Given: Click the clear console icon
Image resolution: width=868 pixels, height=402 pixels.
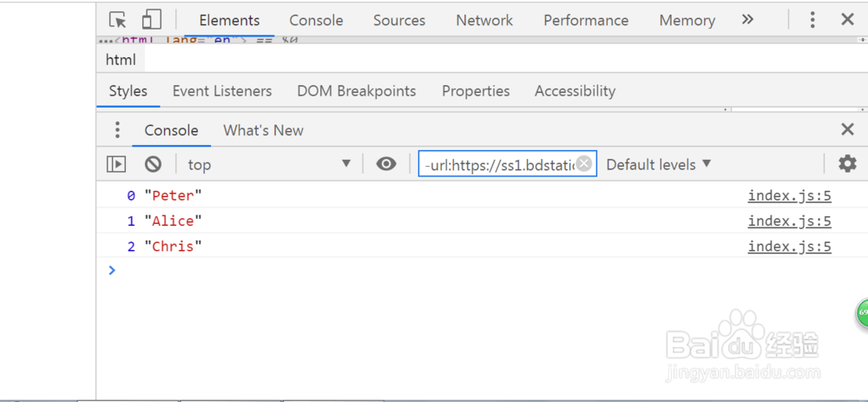Looking at the screenshot, I should coord(153,164).
